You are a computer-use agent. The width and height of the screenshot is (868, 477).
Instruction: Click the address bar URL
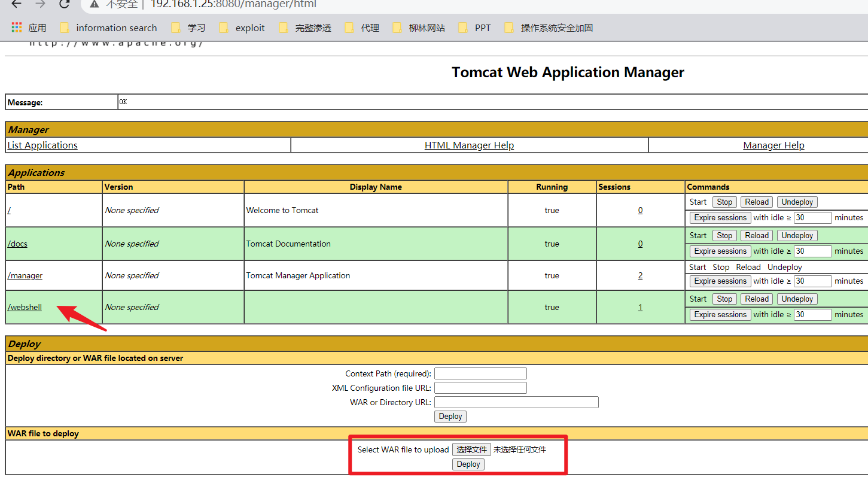click(x=233, y=4)
